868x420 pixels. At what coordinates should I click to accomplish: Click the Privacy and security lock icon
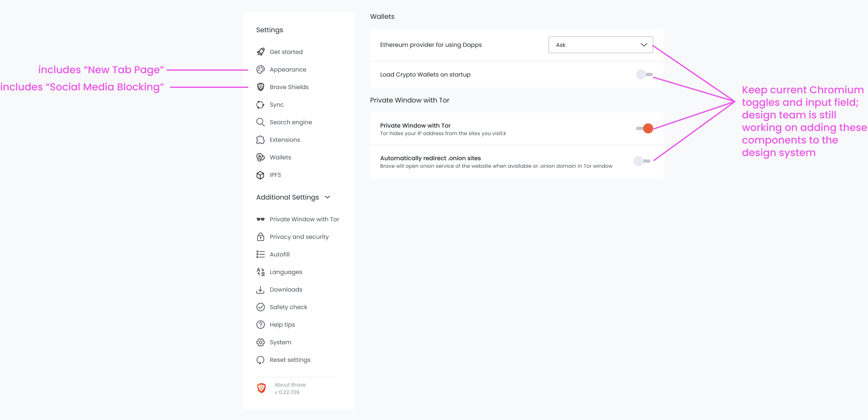tap(260, 237)
